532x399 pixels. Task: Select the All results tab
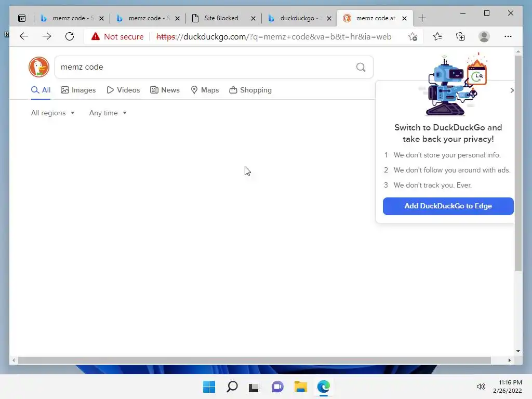(x=41, y=90)
